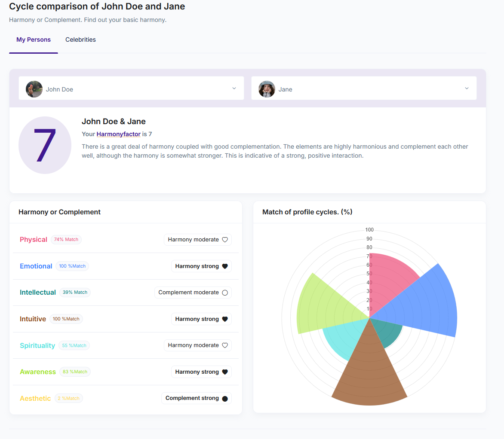Click the Aesthetic cycle label

click(x=35, y=399)
